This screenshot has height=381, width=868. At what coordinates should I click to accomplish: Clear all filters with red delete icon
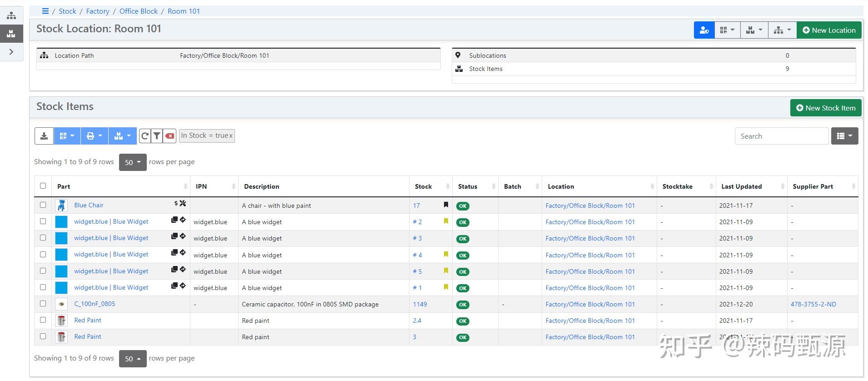click(x=170, y=136)
